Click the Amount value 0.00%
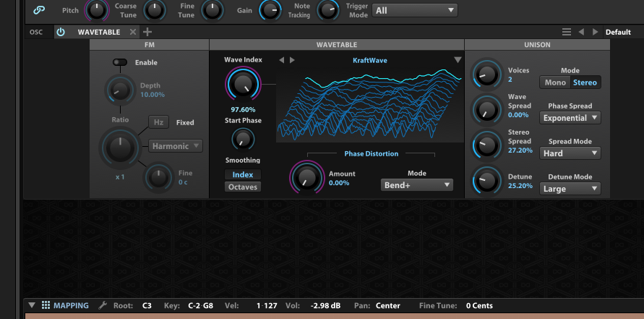 339,182
